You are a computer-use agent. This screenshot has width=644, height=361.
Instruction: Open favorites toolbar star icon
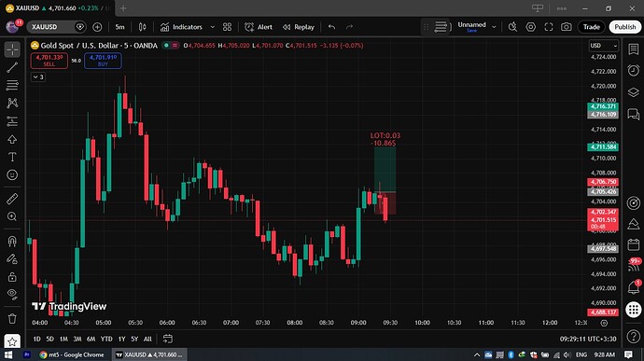12,340
